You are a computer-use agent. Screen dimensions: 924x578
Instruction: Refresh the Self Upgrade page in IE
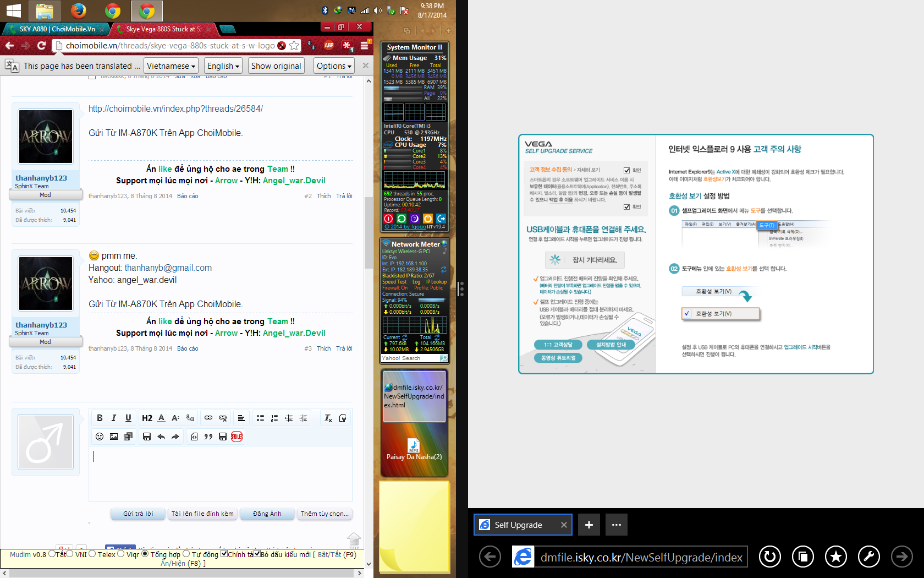tap(770, 557)
